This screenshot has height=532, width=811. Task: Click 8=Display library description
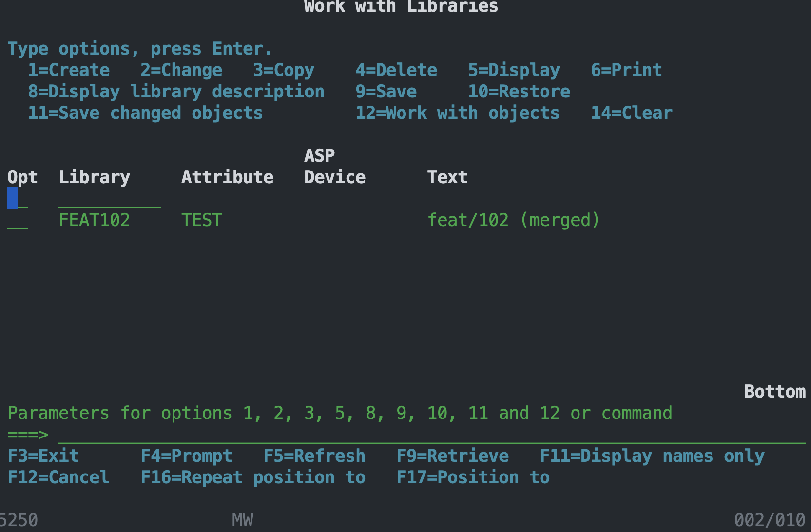(175, 91)
